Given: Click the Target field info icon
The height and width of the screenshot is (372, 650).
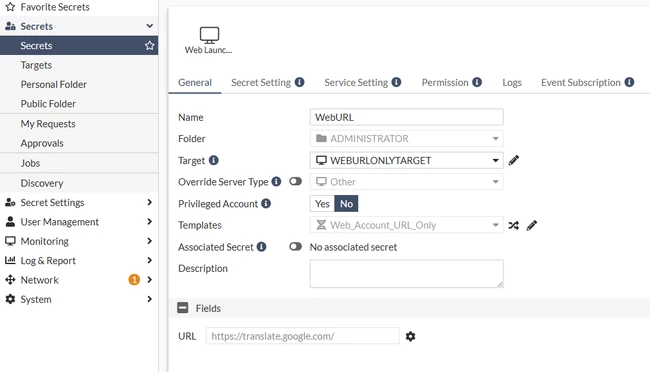Looking at the screenshot, I should pyautogui.click(x=213, y=160).
